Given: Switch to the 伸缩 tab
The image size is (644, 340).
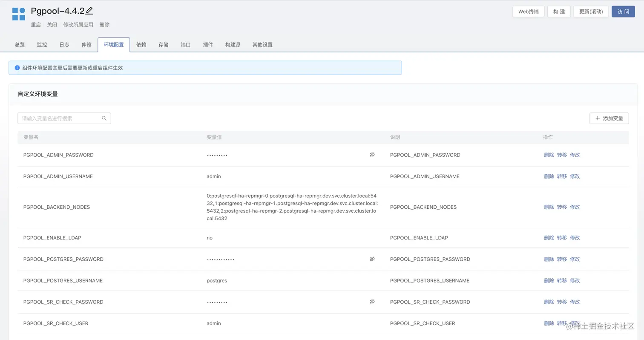Looking at the screenshot, I should pos(86,45).
